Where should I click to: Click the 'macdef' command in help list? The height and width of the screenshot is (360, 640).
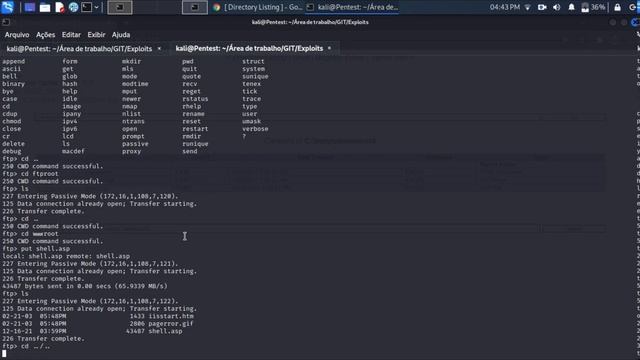point(73,151)
